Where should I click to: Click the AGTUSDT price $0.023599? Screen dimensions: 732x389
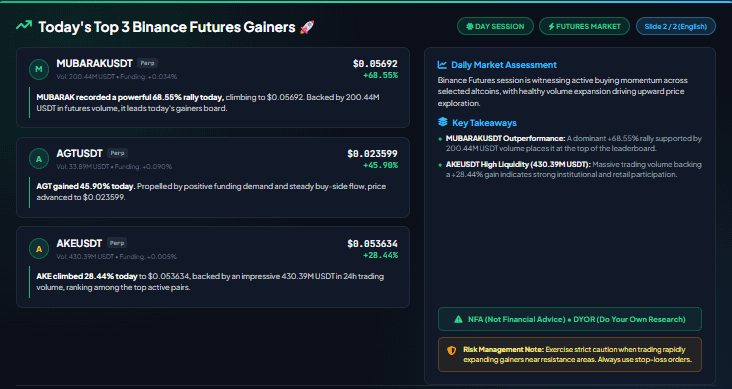pos(373,154)
